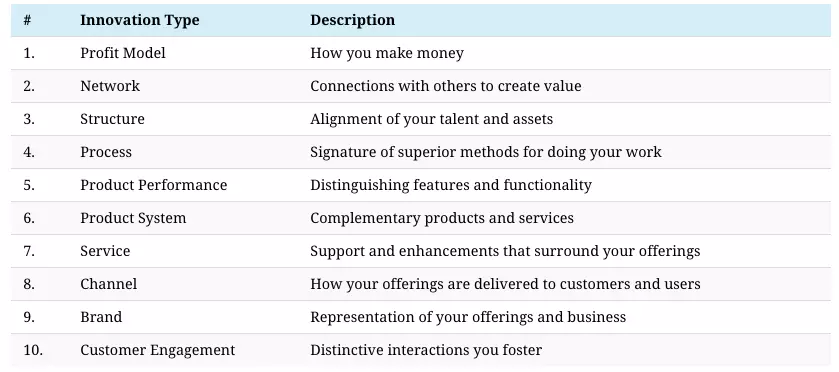The image size is (839, 372).
Task: Click 'Distinguishing features and functionality' description
Action: 451,186
